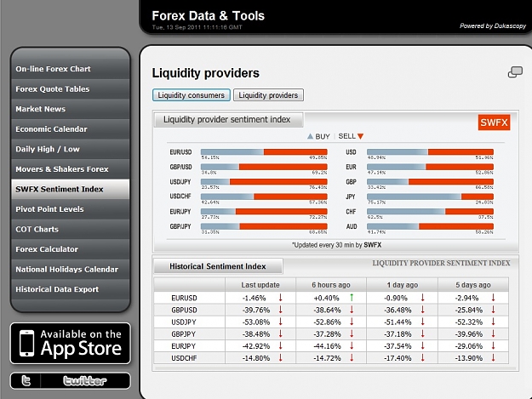Viewport: 532px width, 399px height.
Task: Open Pivot Point Levels
Action: click(x=71, y=209)
